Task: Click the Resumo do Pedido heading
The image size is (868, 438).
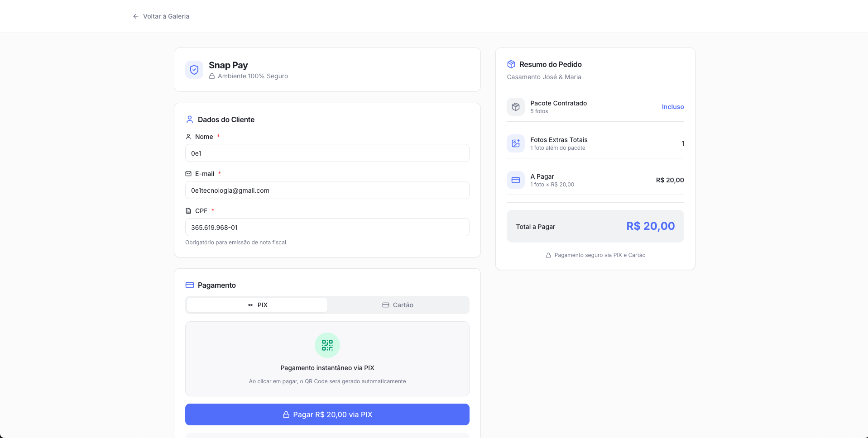Action: pyautogui.click(x=551, y=64)
